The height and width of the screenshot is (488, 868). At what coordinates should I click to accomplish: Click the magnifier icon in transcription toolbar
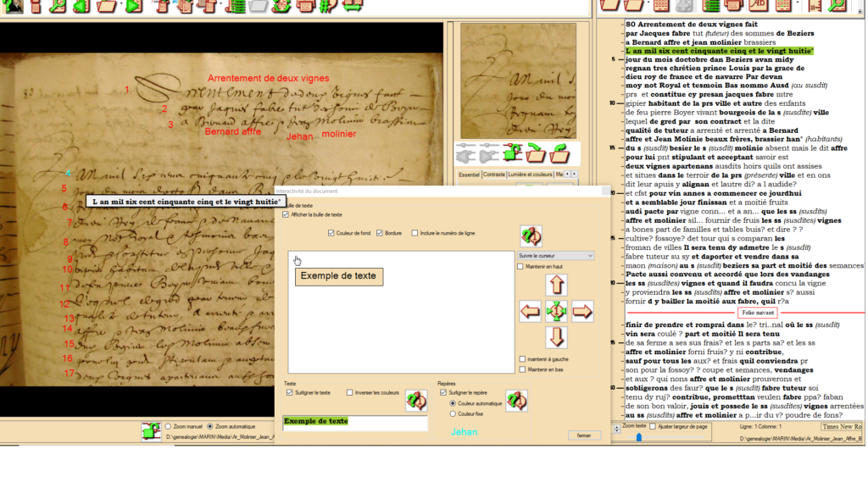(837, 6)
